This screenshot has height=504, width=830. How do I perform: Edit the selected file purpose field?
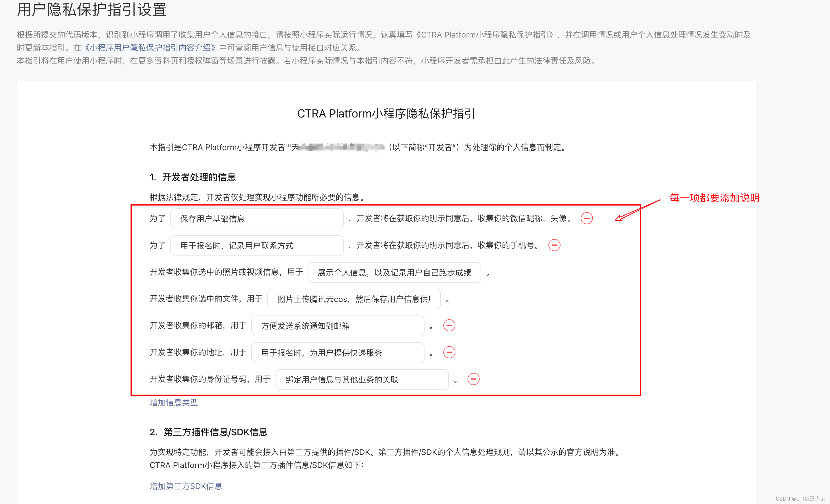pos(354,299)
